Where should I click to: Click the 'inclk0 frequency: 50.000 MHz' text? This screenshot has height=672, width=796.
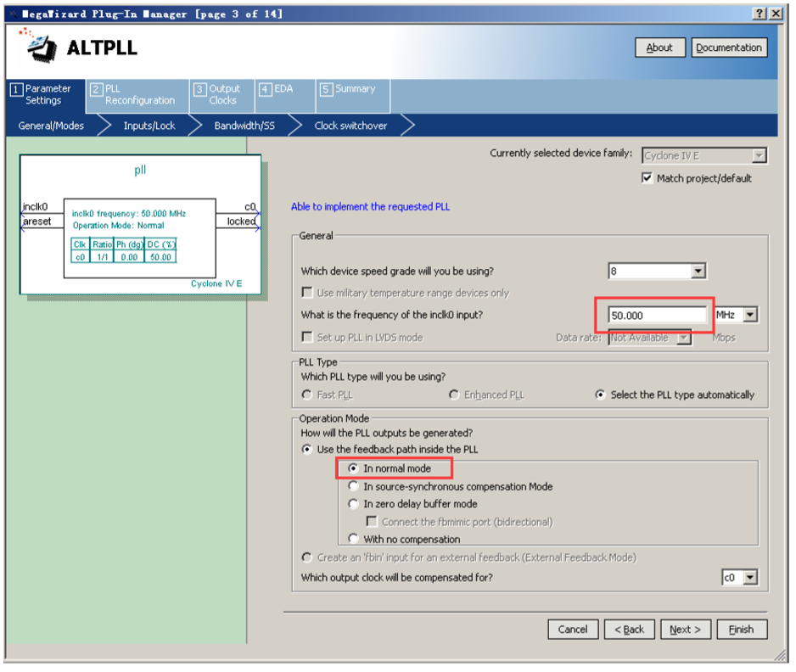[128, 214]
